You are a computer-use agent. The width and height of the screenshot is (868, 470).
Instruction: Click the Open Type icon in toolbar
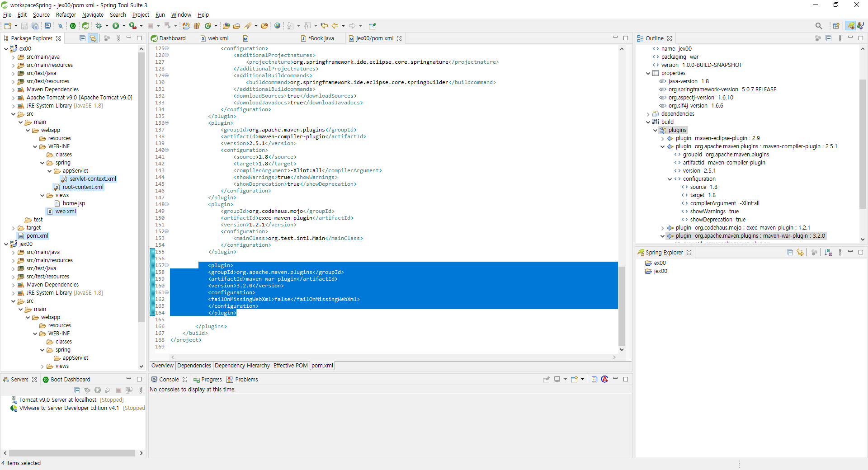click(226, 26)
